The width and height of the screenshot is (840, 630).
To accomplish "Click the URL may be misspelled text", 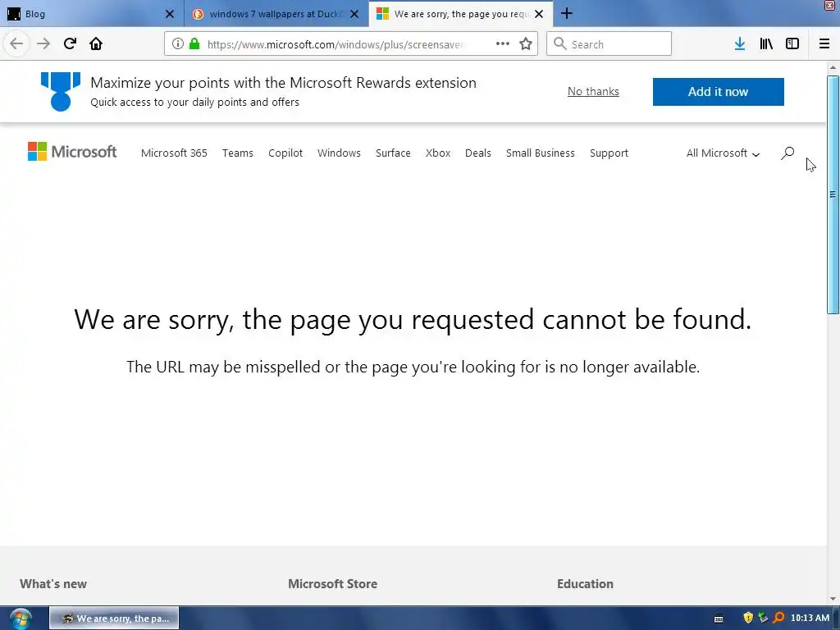I will (413, 367).
